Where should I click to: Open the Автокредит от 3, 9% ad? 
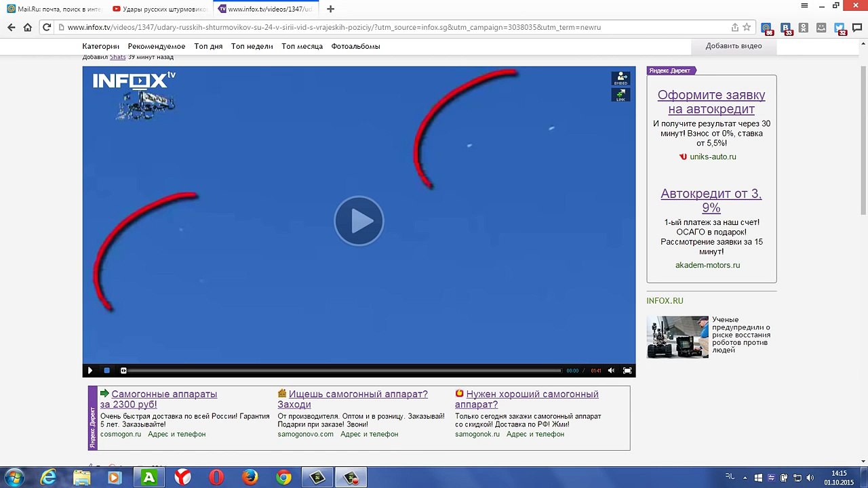coord(711,201)
